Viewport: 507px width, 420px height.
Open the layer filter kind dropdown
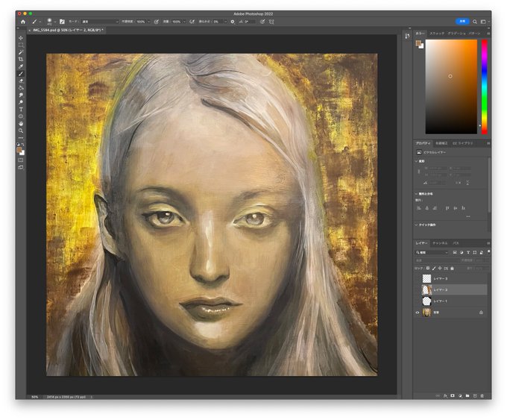[432, 252]
